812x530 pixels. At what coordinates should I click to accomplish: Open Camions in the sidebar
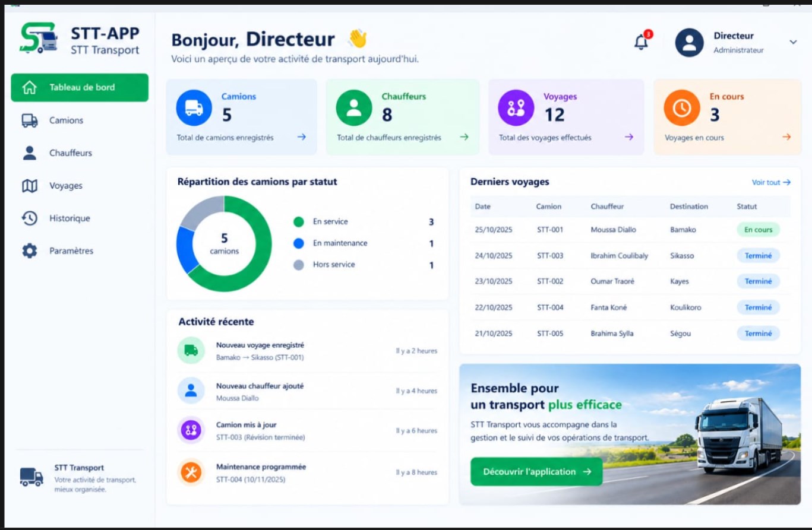pyautogui.click(x=80, y=120)
